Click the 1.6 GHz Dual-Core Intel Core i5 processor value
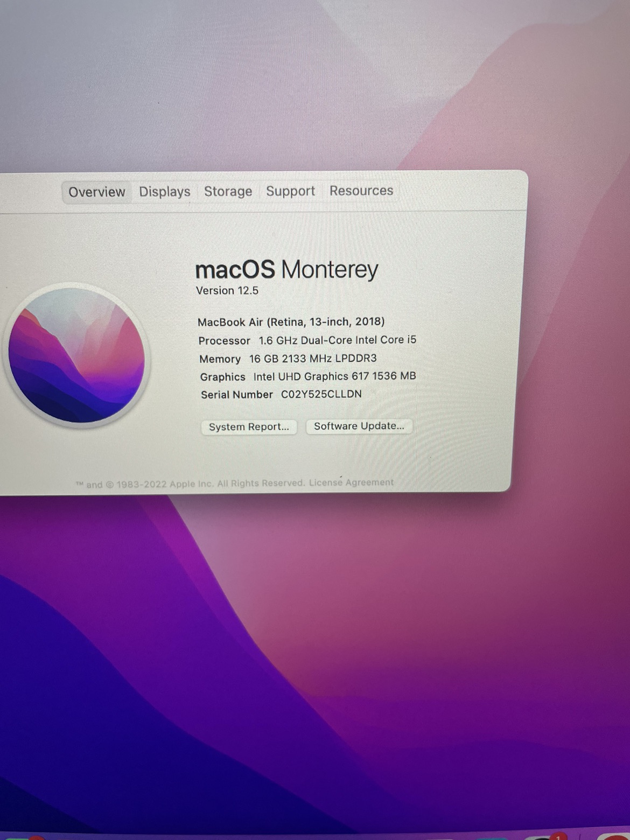The height and width of the screenshot is (840, 630). coord(338,340)
